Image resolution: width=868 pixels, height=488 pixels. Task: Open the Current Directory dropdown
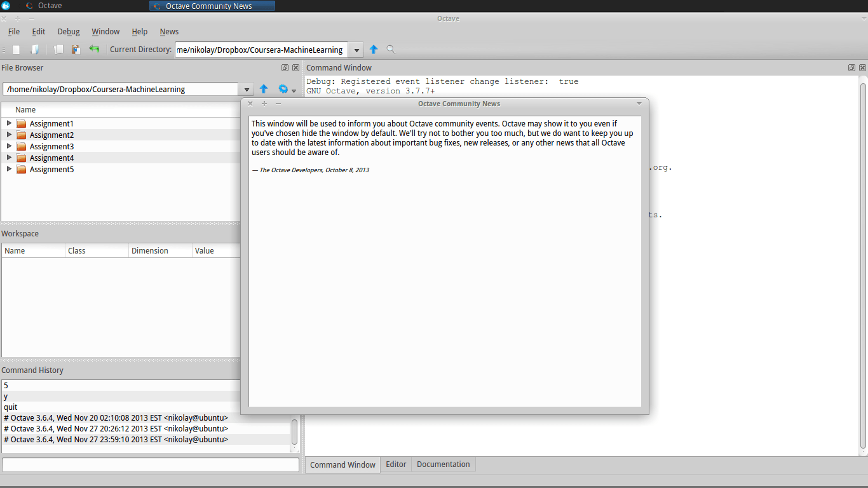coord(356,50)
